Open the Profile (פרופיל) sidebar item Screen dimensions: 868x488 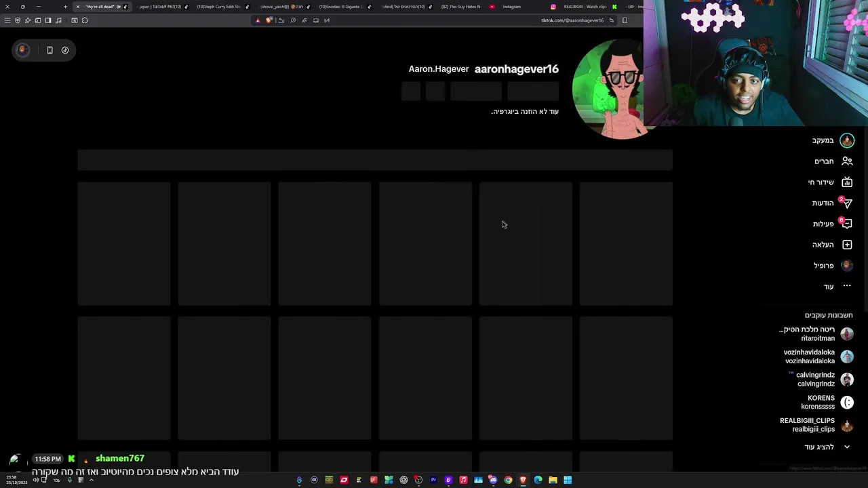point(833,266)
